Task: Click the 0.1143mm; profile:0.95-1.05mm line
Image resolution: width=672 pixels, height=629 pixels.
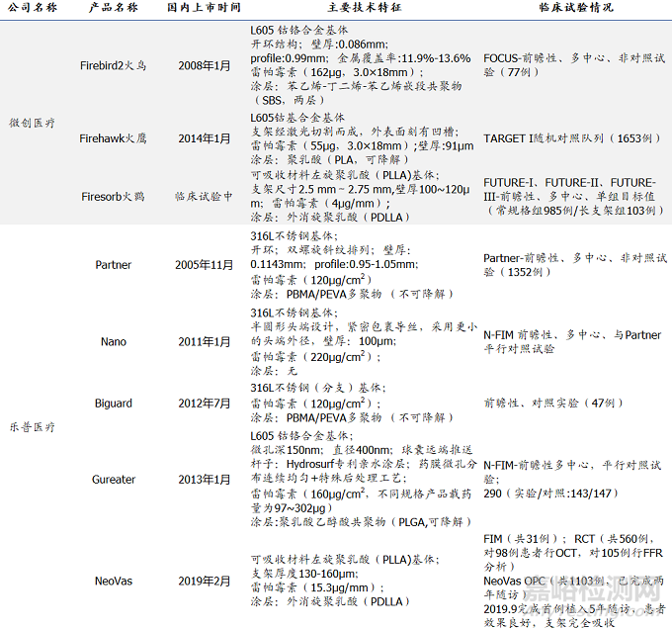Action: point(334,264)
